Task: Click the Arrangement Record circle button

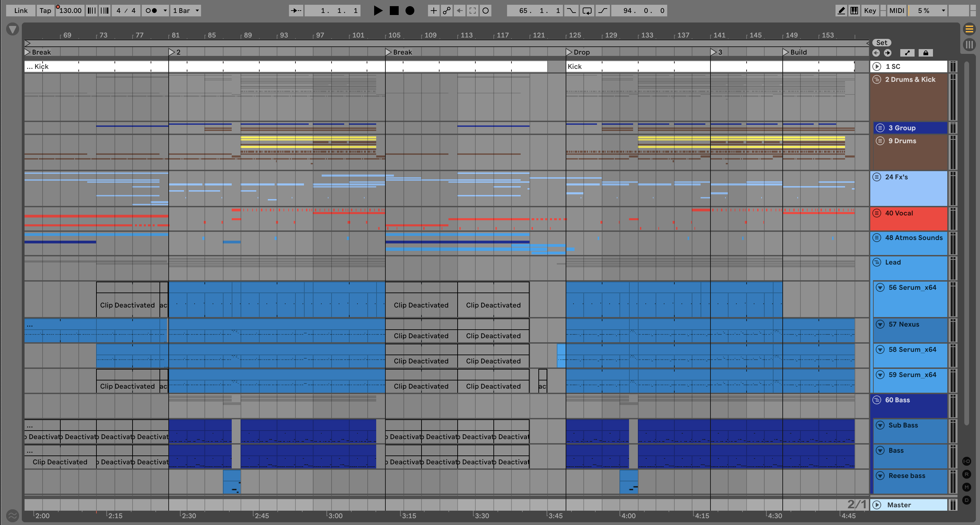Action: (410, 11)
